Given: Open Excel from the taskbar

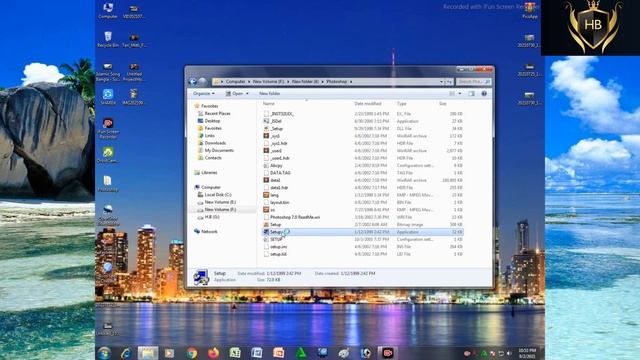Looking at the screenshot, I should (x=235, y=353).
